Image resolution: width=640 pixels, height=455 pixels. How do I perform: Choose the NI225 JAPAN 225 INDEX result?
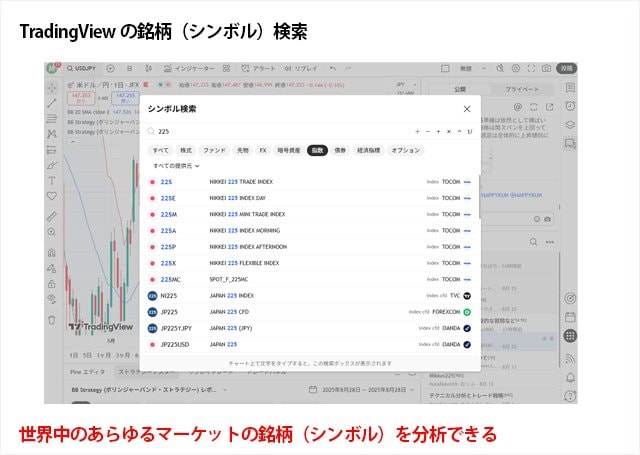[x=310, y=296]
